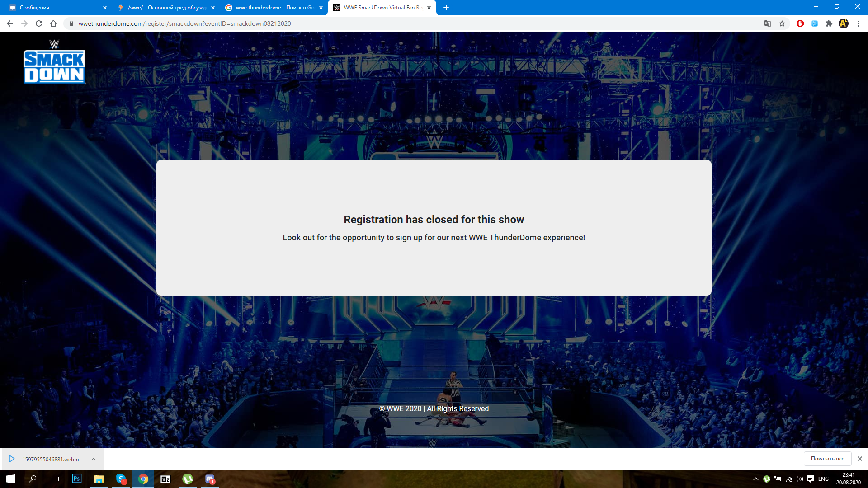Show hidden system tray icons
Viewport: 868px width, 488px height.
755,479
